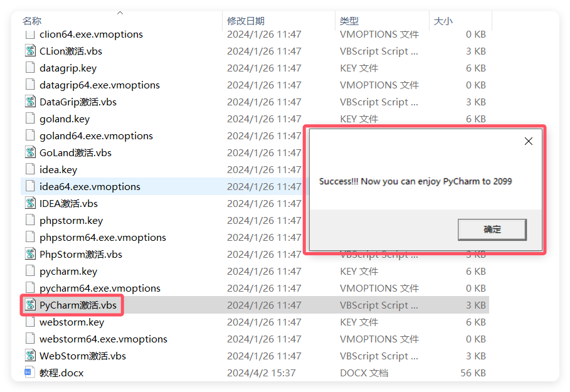Select the file name pycharm.key

pos(68,272)
